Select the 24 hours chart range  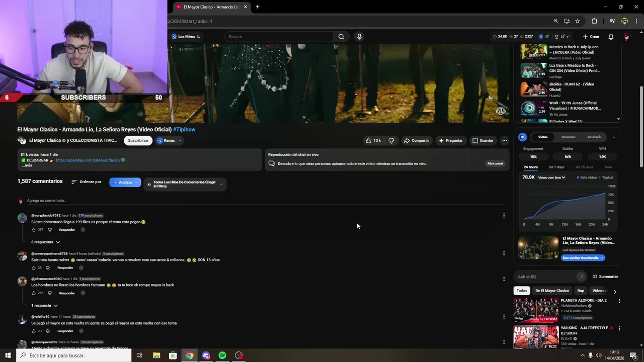[x=530, y=167]
